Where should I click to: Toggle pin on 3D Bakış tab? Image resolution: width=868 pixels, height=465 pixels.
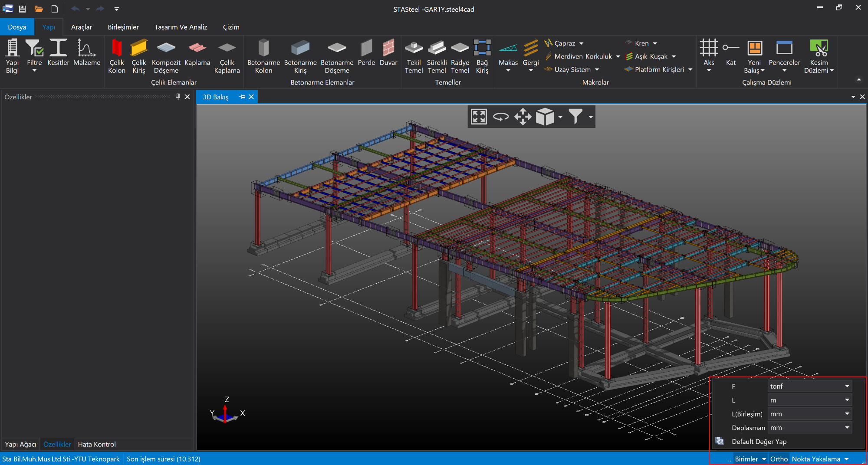(x=242, y=97)
